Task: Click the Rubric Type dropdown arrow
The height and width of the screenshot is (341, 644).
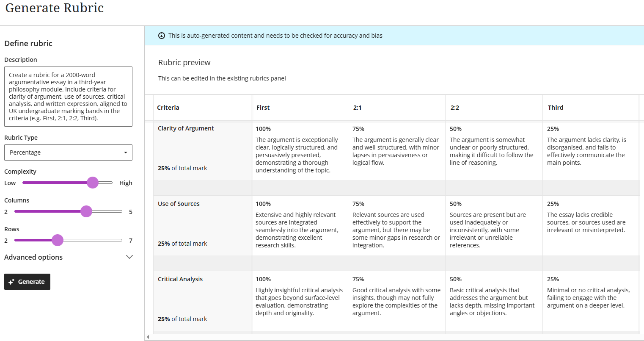Action: click(126, 152)
